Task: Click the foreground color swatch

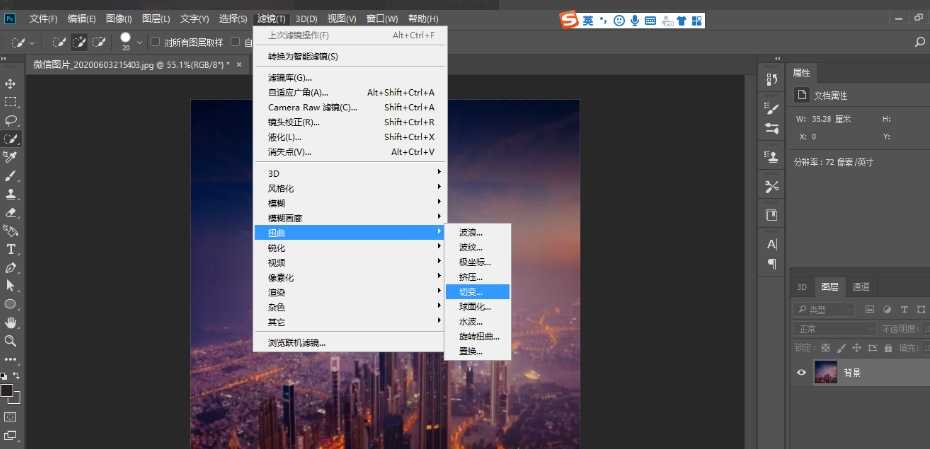Action: click(7, 390)
